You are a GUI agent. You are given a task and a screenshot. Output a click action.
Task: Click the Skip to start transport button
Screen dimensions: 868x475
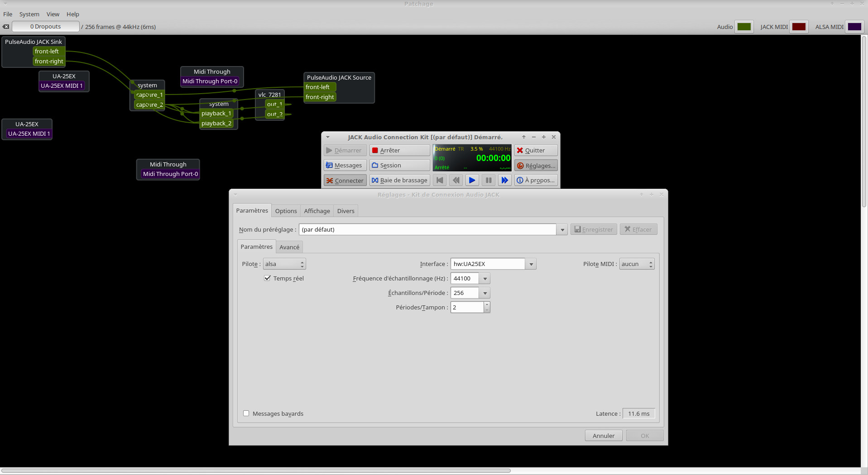[x=439, y=180]
